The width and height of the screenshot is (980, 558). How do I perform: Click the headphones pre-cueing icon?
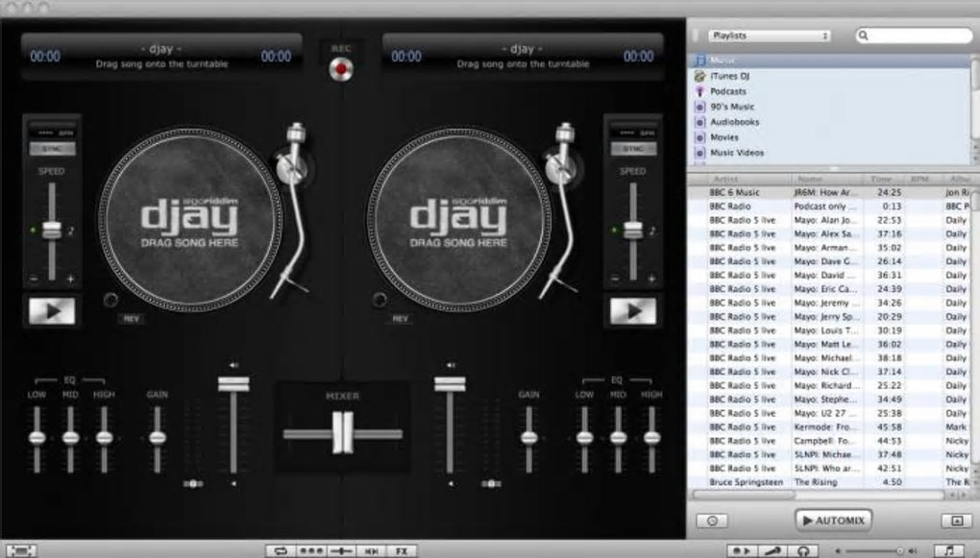tap(802, 550)
